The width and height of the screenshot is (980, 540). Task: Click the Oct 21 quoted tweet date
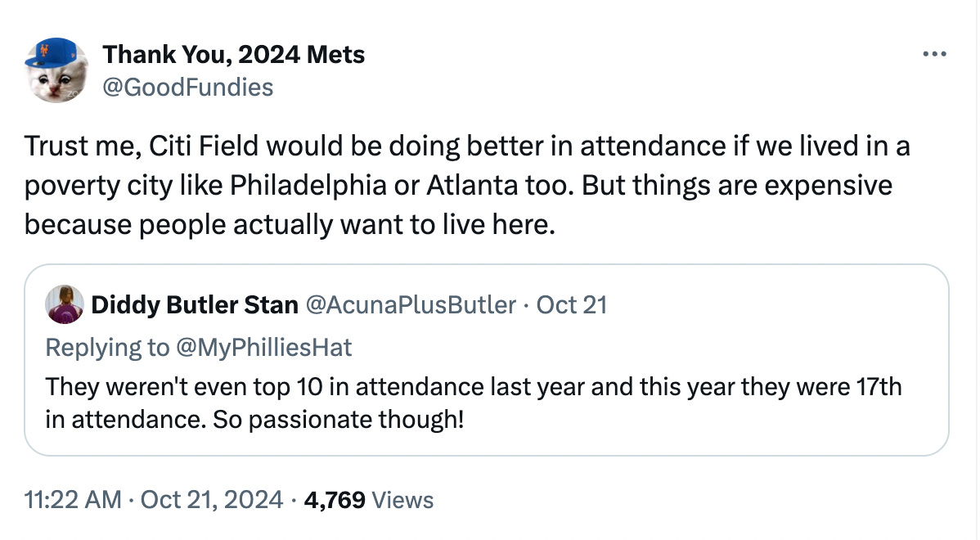571,305
